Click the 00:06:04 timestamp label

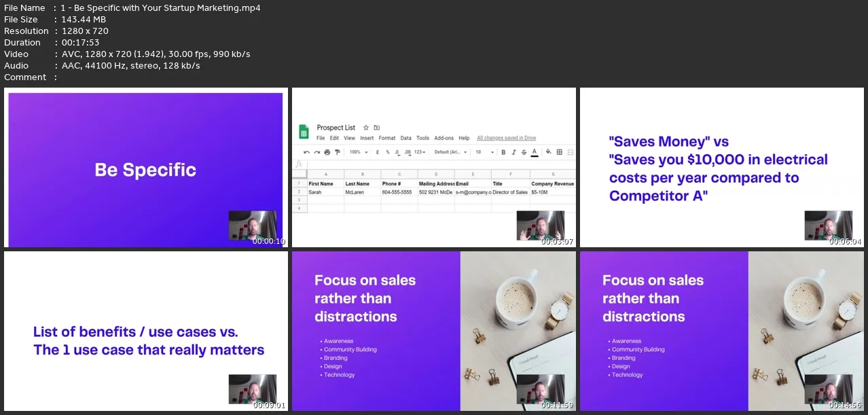coord(845,241)
